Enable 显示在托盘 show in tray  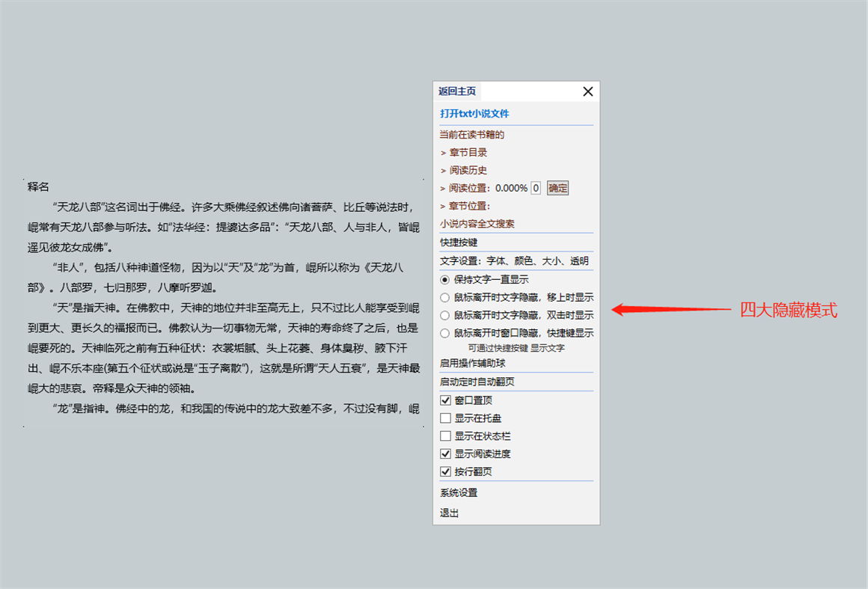(x=444, y=417)
